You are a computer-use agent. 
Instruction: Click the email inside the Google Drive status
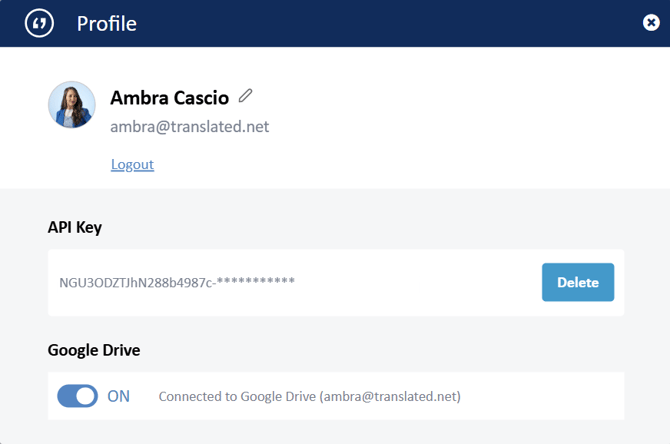tap(390, 396)
